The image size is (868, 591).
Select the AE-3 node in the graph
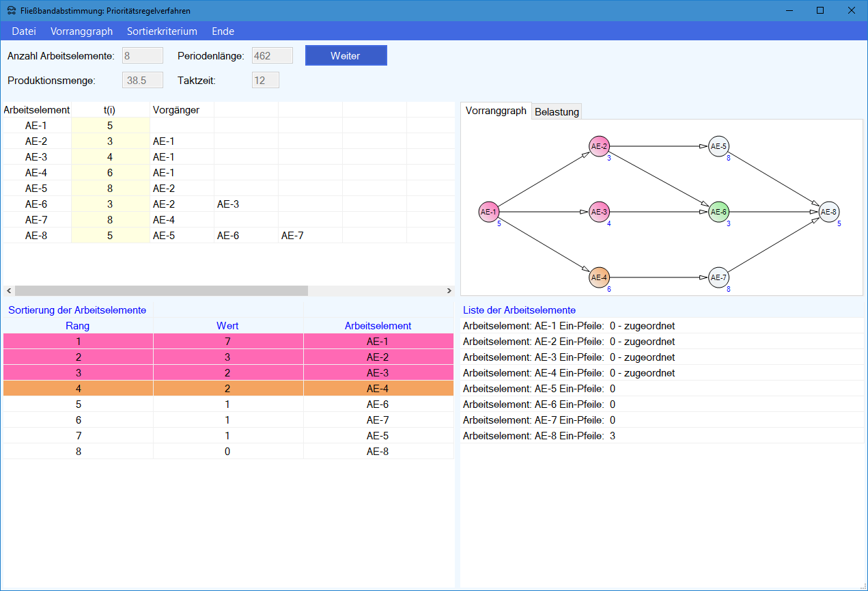599,212
